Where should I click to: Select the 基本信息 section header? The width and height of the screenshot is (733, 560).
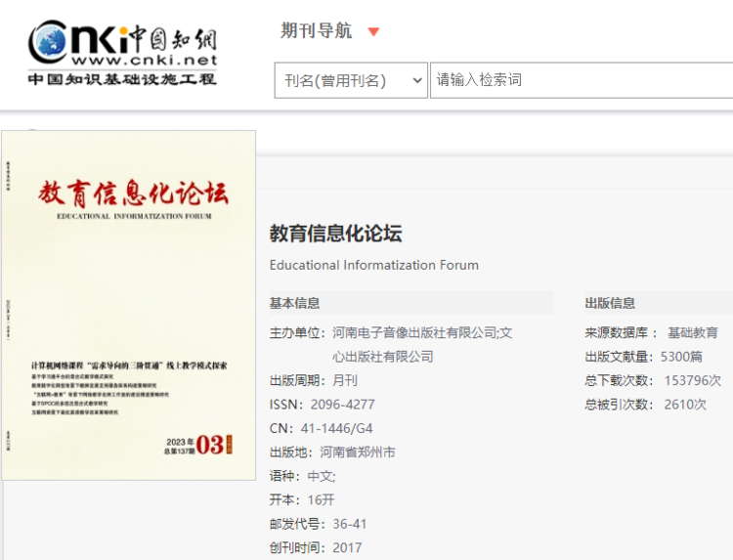click(x=294, y=303)
